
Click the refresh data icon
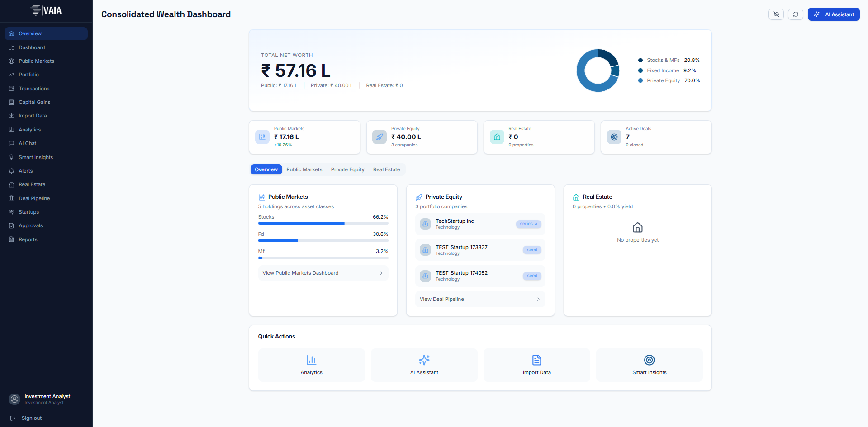pos(795,14)
